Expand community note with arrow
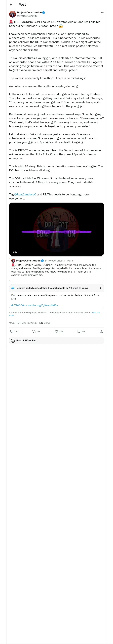 pos(100,288)
